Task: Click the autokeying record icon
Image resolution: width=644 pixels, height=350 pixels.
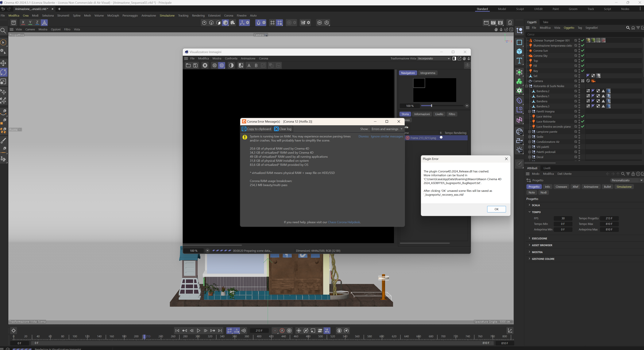Action: point(282,330)
